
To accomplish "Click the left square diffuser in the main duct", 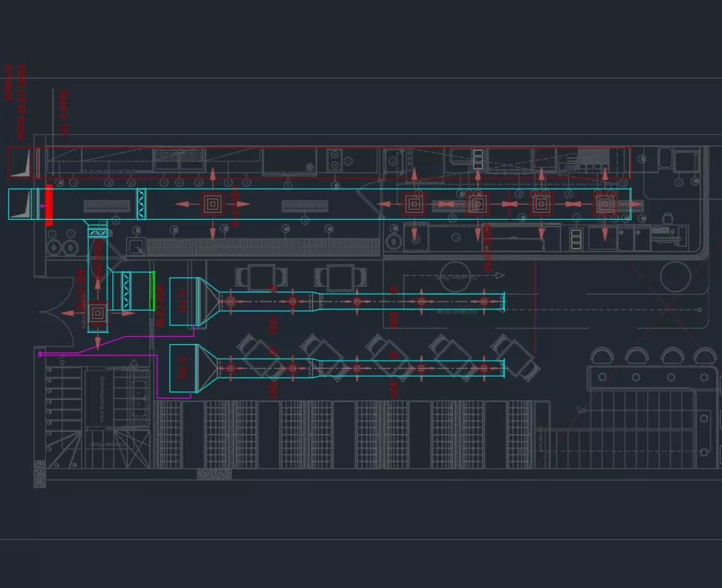I will click(x=213, y=204).
